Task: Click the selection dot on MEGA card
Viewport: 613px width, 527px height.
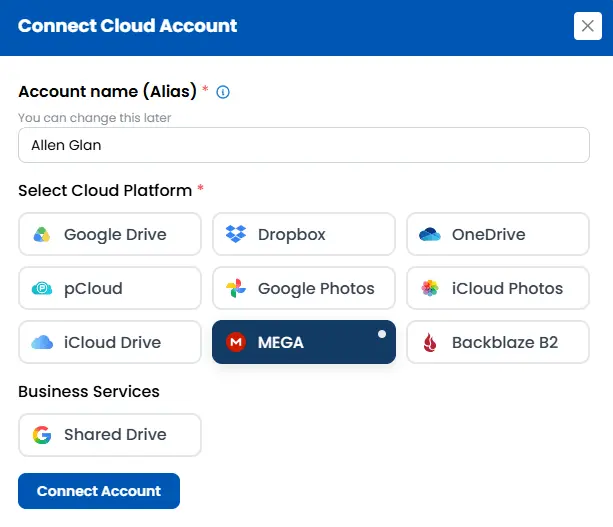Action: [x=382, y=334]
